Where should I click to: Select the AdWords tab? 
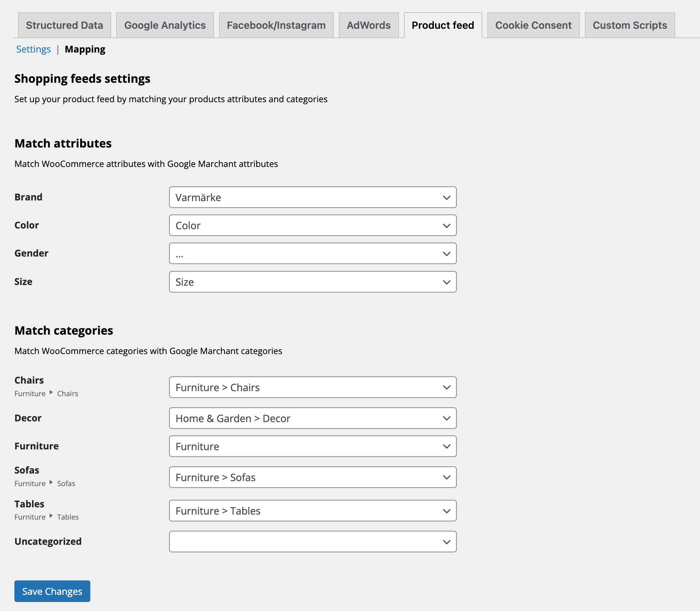(x=368, y=25)
